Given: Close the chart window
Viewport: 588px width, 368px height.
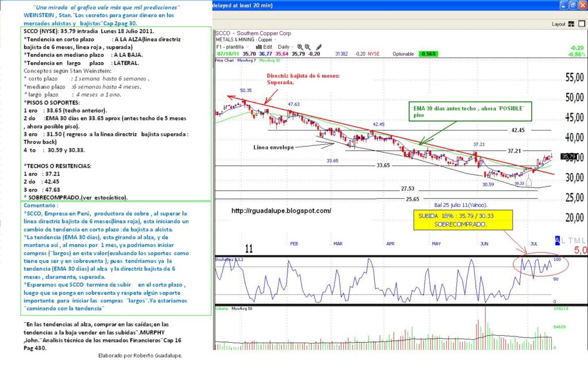Looking at the screenshot, I should coord(582,5).
